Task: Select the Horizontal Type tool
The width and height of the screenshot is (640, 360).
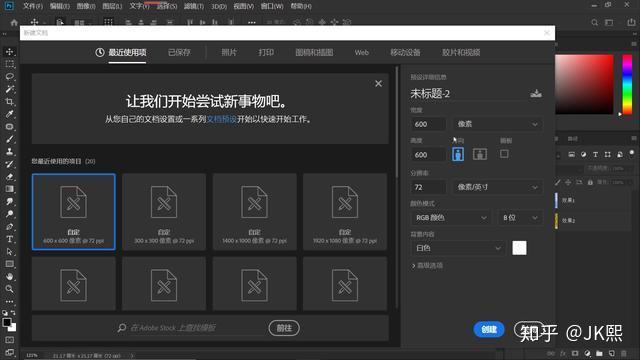Action: (9, 239)
